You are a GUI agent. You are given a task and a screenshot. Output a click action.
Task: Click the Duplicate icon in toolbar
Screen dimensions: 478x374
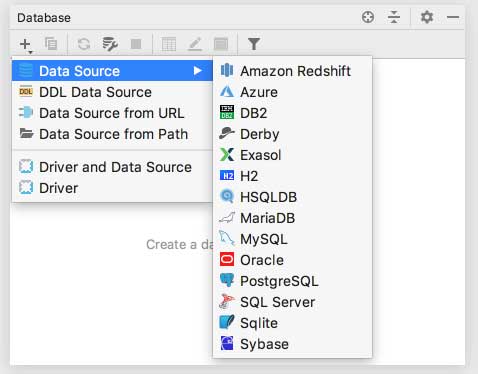tap(51, 44)
